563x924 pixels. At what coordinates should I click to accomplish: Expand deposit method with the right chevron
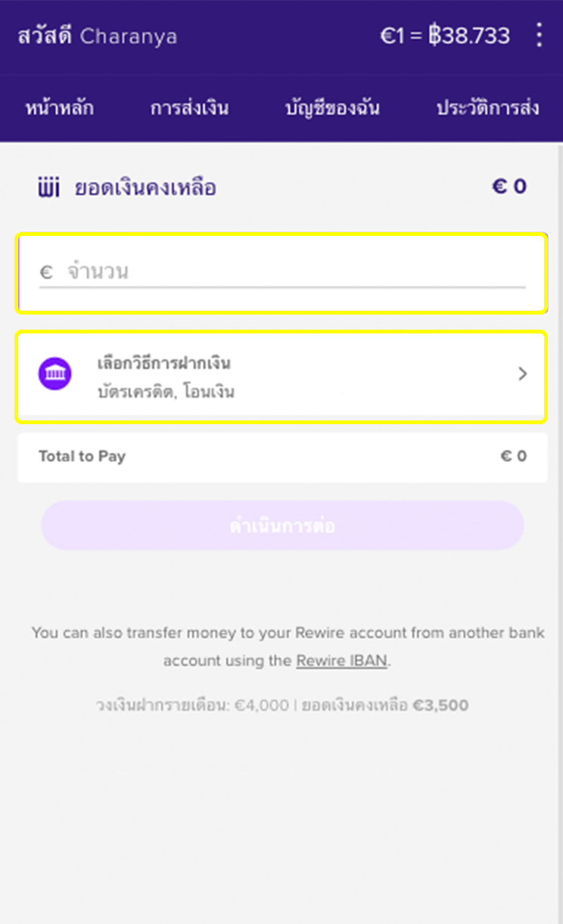[522, 374]
